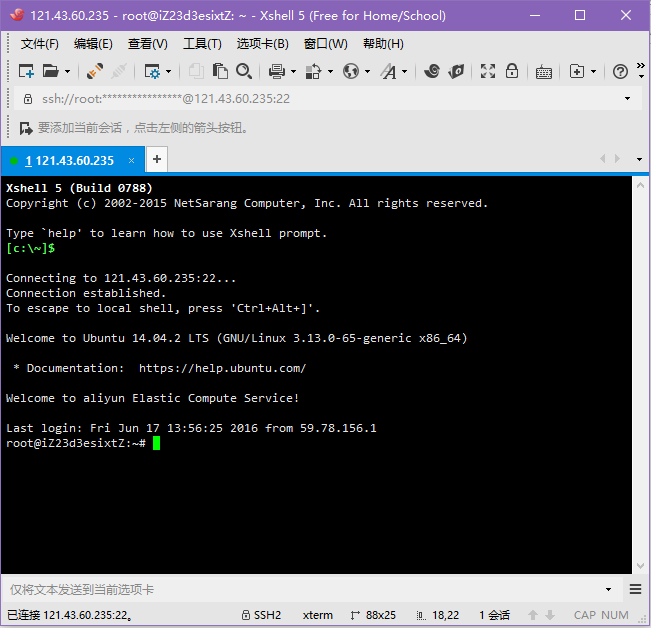Click terminal scrollbar up arrow
Image resolution: width=651 pixels, height=628 pixels.
point(640,186)
